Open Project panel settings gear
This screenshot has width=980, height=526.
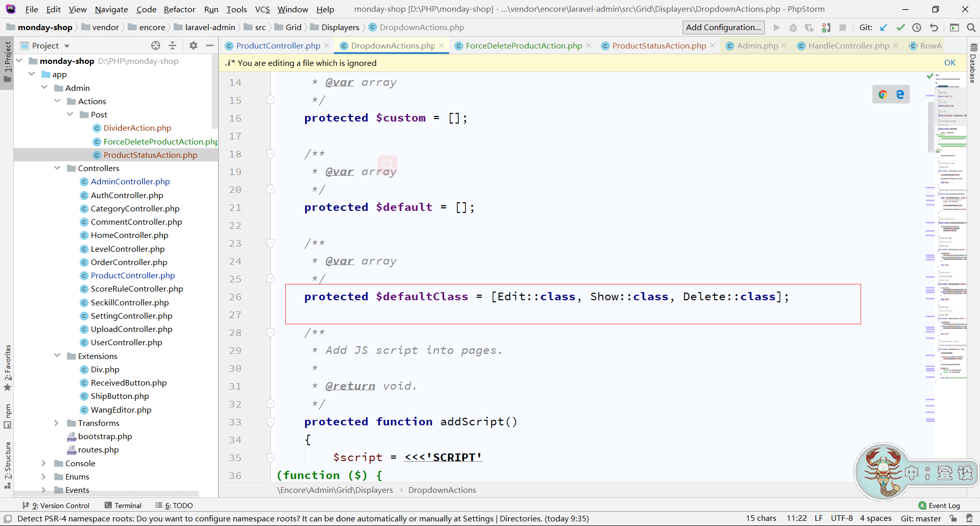click(193, 45)
